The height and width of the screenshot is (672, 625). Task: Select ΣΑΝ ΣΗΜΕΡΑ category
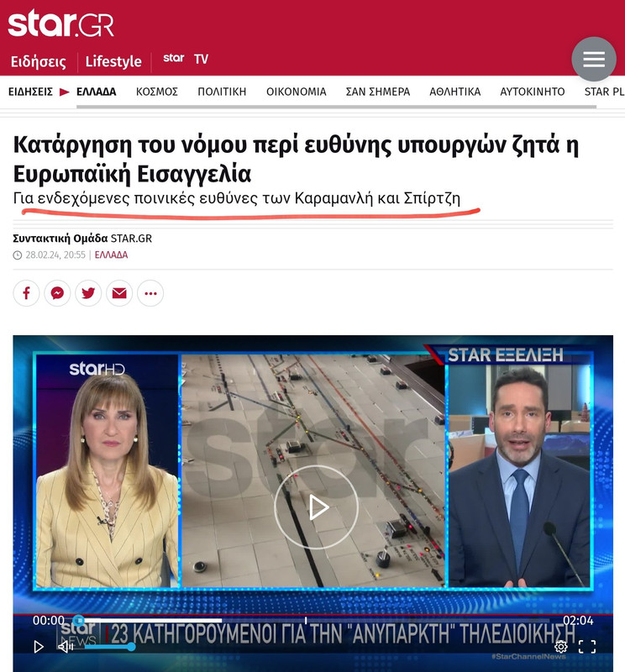click(x=378, y=92)
